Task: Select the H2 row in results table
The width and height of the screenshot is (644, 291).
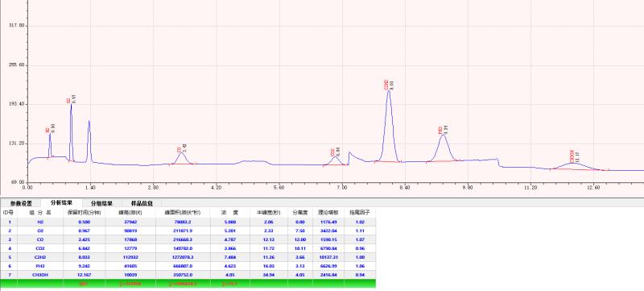Action: click(188, 222)
